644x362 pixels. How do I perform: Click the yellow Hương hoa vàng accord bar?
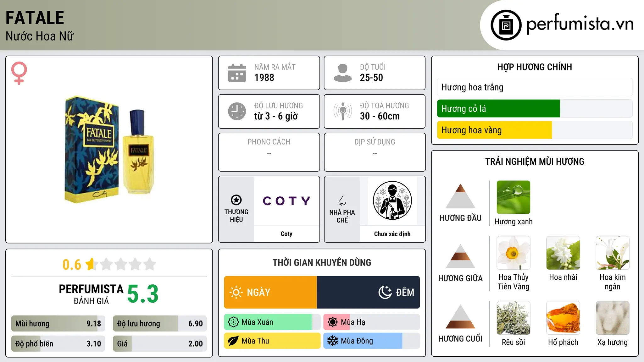[x=535, y=130]
